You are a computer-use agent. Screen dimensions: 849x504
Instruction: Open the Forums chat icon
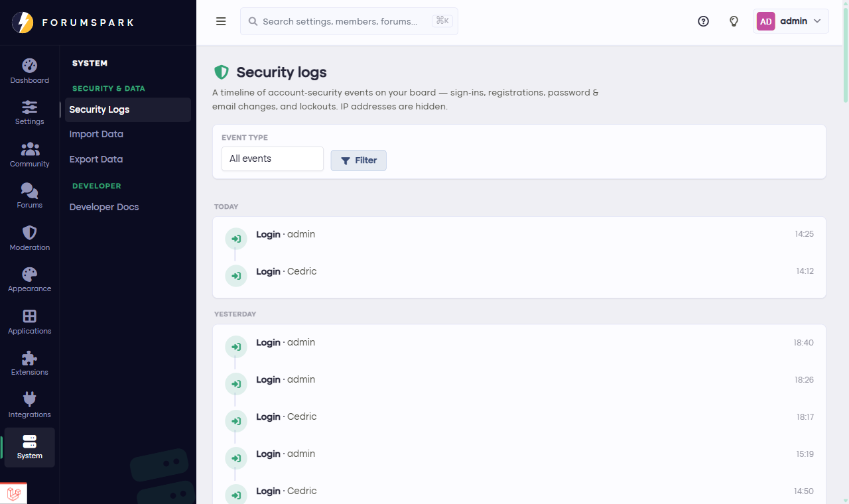click(29, 190)
